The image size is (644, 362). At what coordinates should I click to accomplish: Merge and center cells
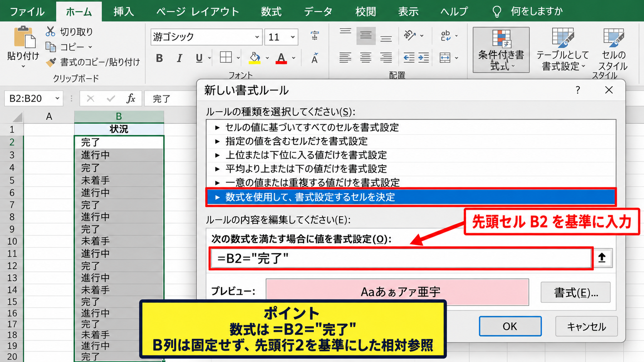[445, 58]
